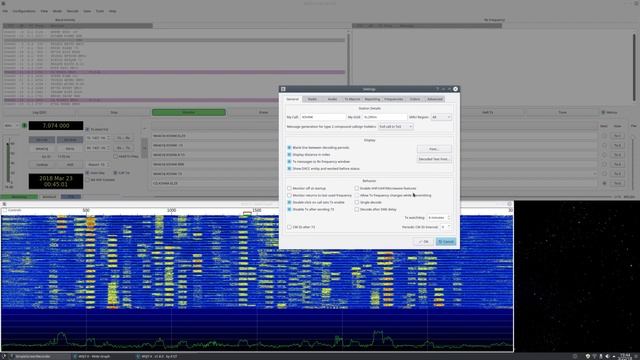The height and width of the screenshot is (360, 640).
Task: Open the Reporting tab
Action: click(372, 99)
